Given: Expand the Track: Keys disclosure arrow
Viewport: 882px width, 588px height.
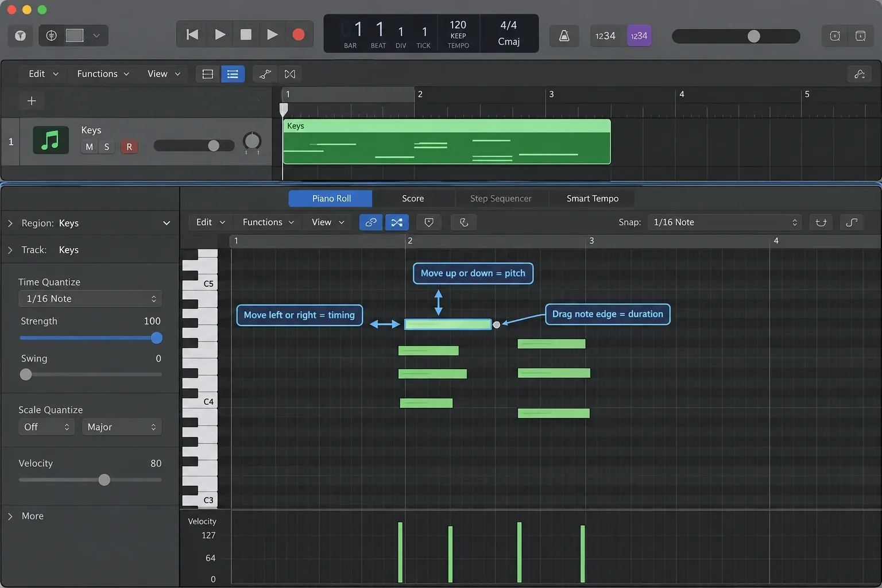Looking at the screenshot, I should pyautogui.click(x=10, y=250).
